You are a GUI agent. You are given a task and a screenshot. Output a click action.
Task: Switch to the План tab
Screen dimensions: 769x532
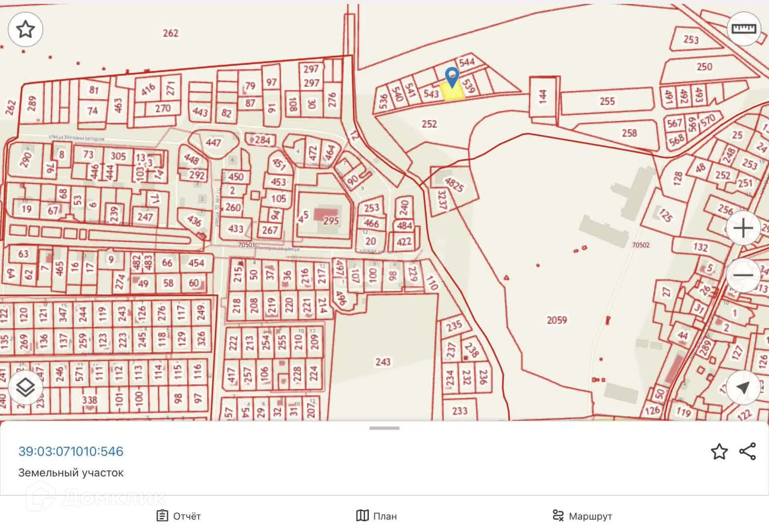[x=376, y=516]
